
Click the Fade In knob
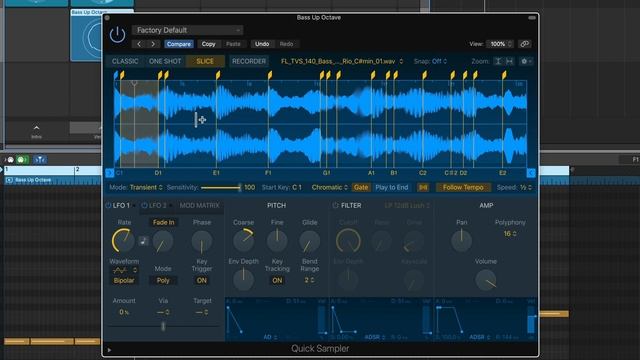tap(162, 242)
